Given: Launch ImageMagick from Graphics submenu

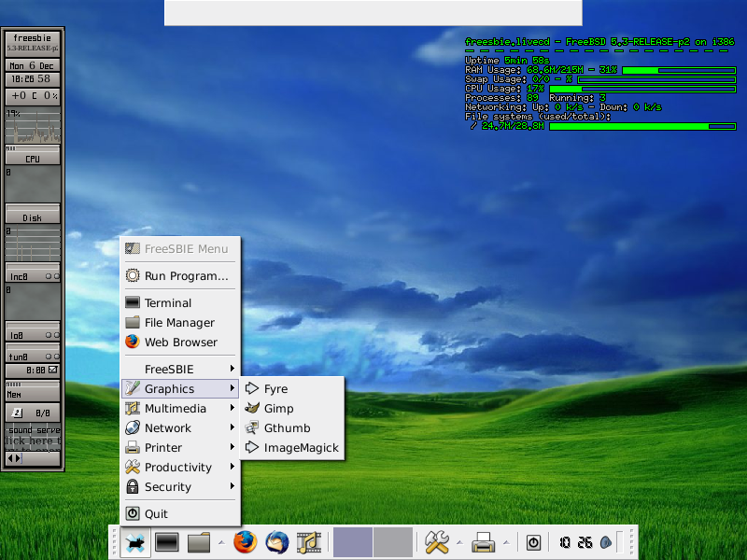Looking at the screenshot, I should [292, 447].
